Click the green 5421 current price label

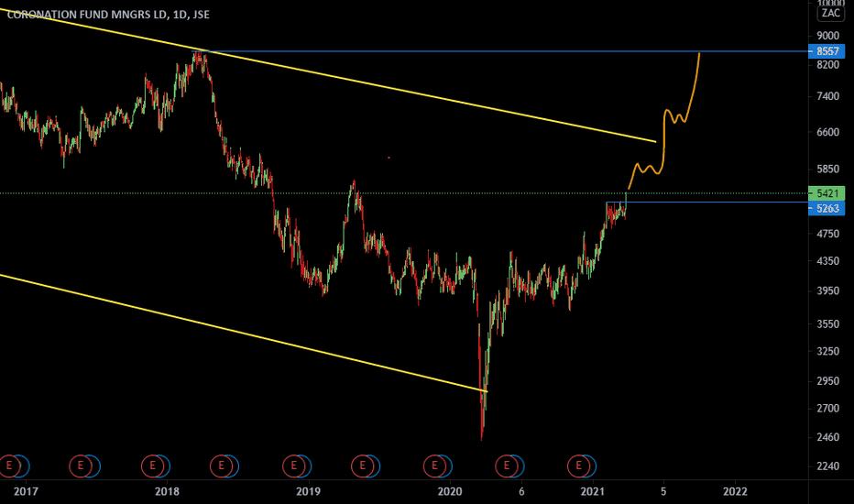(827, 193)
